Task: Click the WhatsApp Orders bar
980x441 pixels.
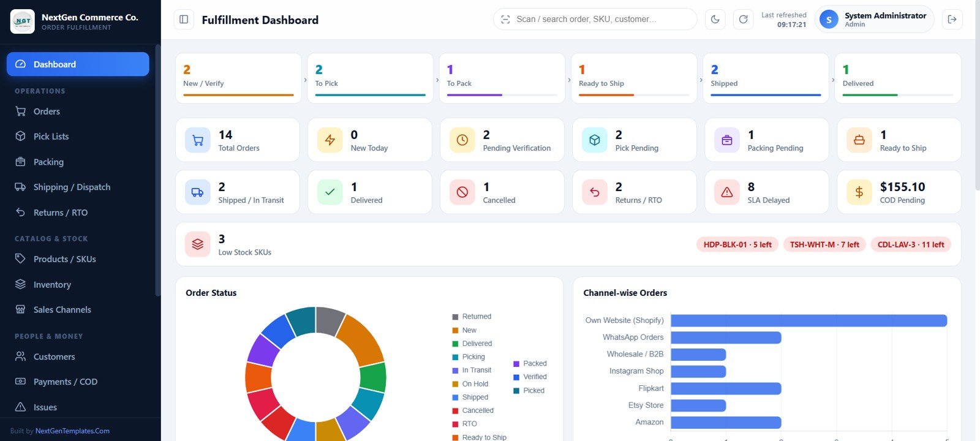Action: pyautogui.click(x=726, y=337)
